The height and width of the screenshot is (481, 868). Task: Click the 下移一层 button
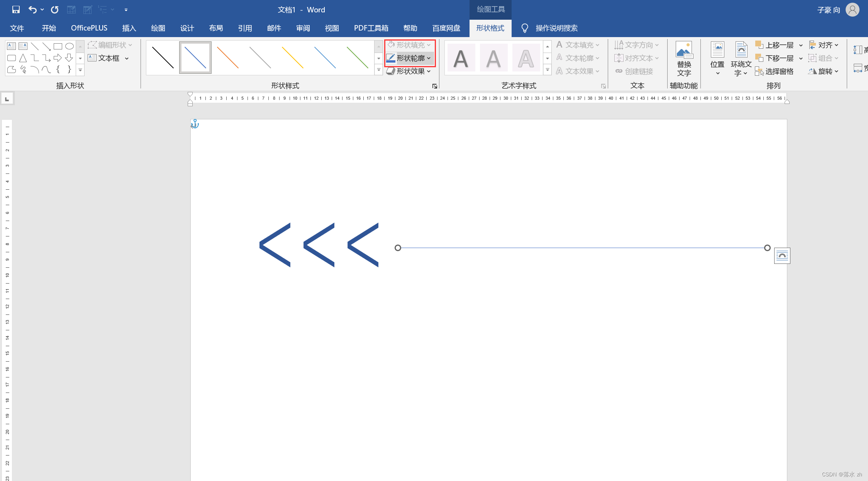(775, 58)
